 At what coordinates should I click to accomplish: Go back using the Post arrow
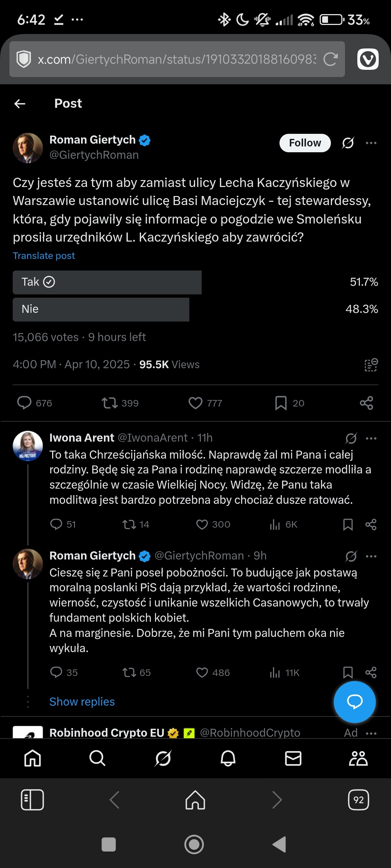point(20,104)
